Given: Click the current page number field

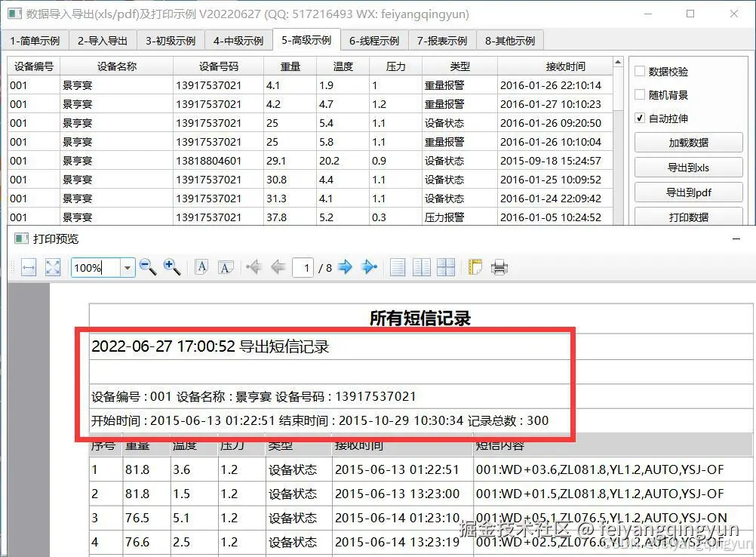Looking at the screenshot, I should tap(303, 268).
